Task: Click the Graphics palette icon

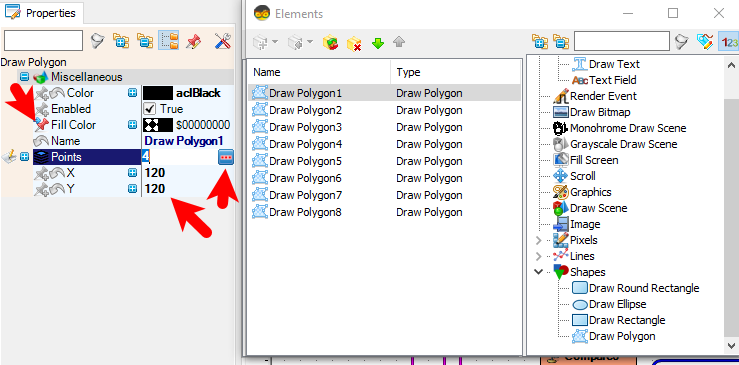Action: [561, 192]
